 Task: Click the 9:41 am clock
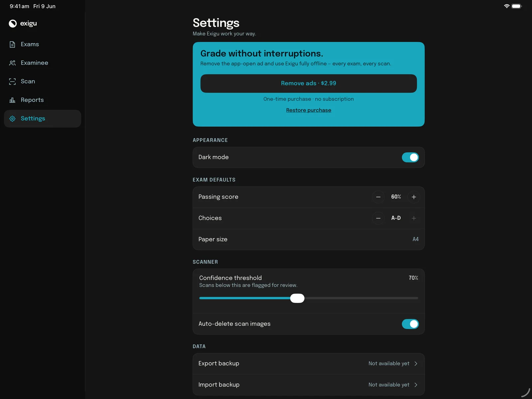[x=19, y=6]
